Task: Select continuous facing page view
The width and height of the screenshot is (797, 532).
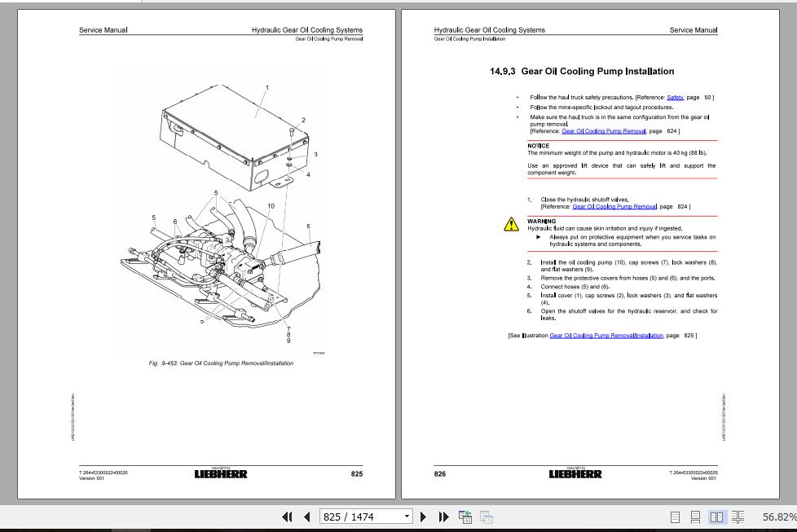Action: (x=738, y=517)
